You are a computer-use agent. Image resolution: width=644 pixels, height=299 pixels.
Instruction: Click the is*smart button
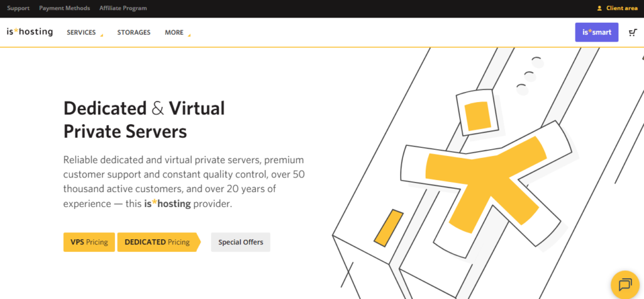[596, 33]
